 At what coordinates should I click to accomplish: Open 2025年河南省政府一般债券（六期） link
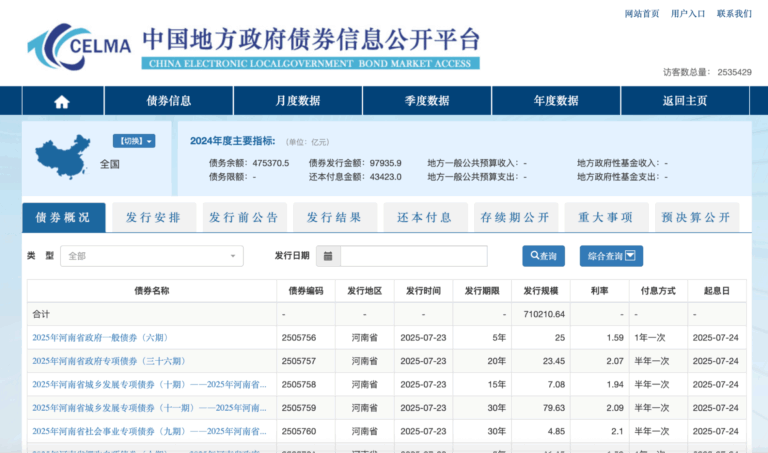point(102,337)
